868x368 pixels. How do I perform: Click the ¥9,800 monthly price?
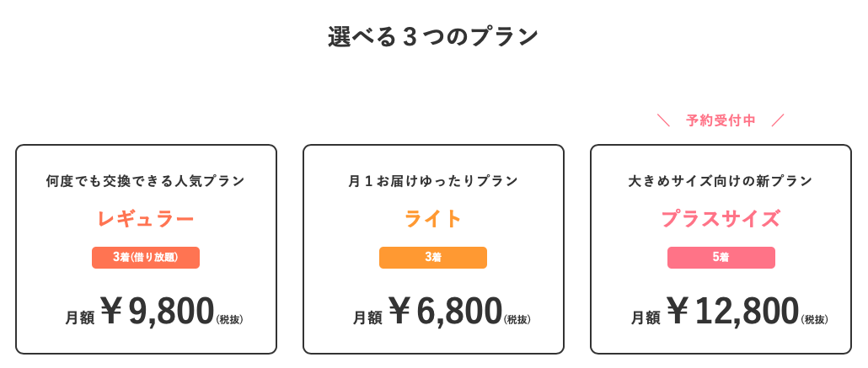point(158,311)
